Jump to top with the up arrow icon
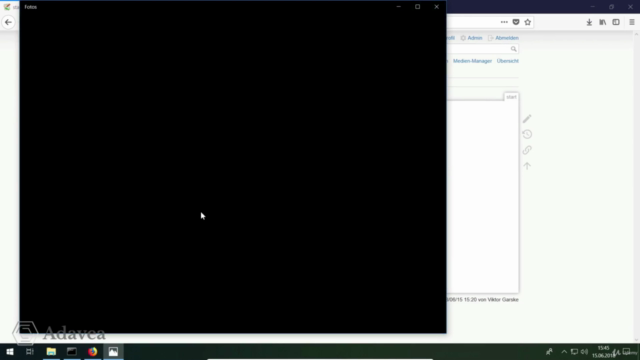Screen dimensions: 640x360 tap(527, 166)
